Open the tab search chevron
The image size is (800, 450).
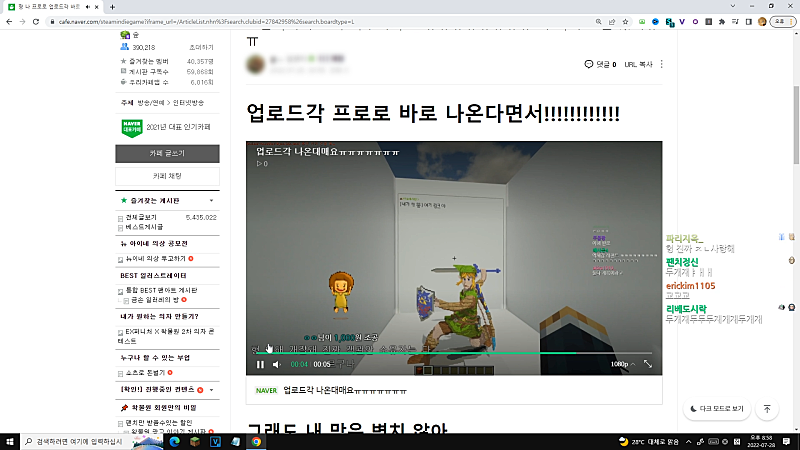(733, 6)
